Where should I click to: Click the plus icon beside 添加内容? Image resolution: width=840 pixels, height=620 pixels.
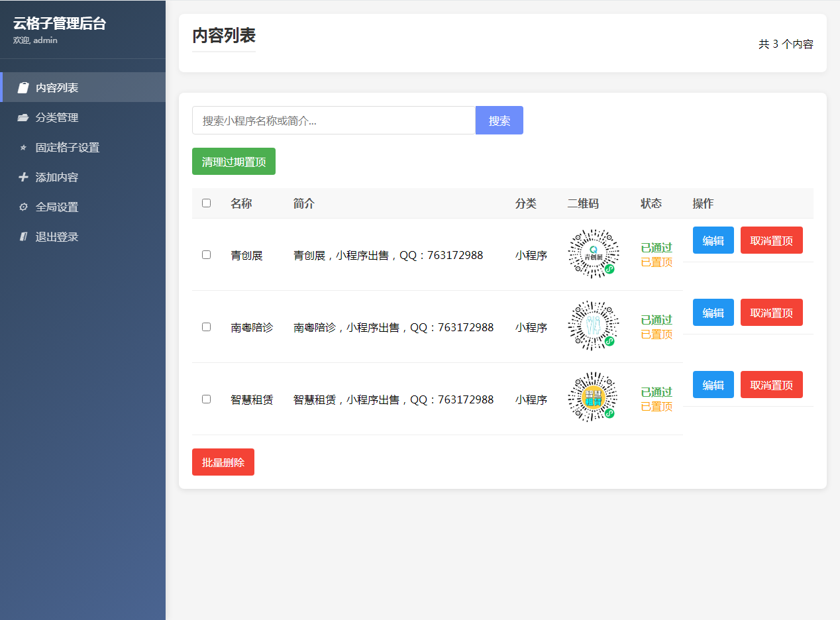23,178
